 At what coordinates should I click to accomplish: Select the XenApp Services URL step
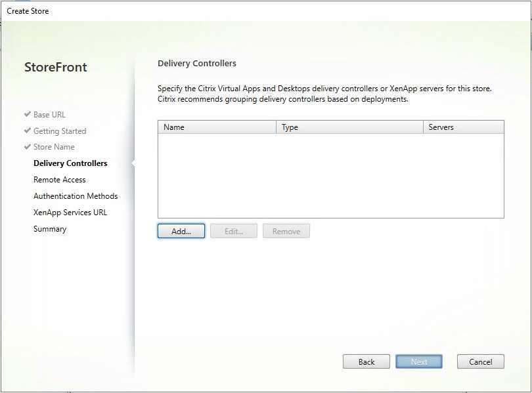(71, 212)
